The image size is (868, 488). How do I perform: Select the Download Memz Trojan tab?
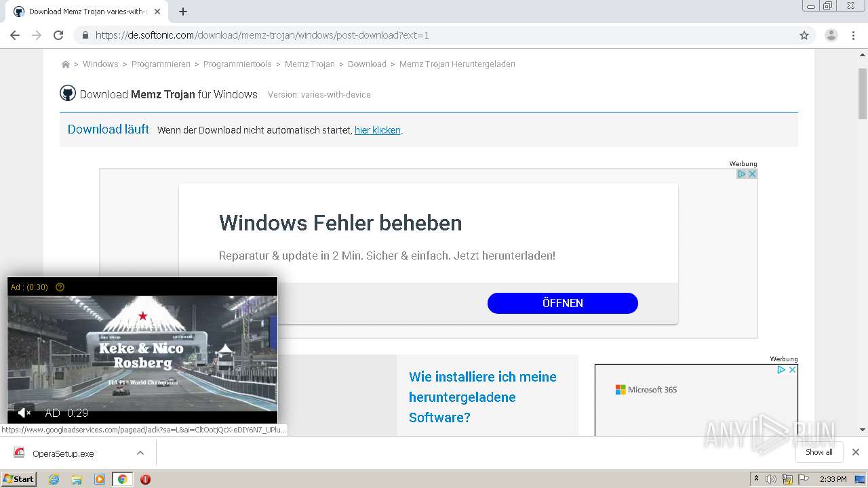click(x=87, y=12)
